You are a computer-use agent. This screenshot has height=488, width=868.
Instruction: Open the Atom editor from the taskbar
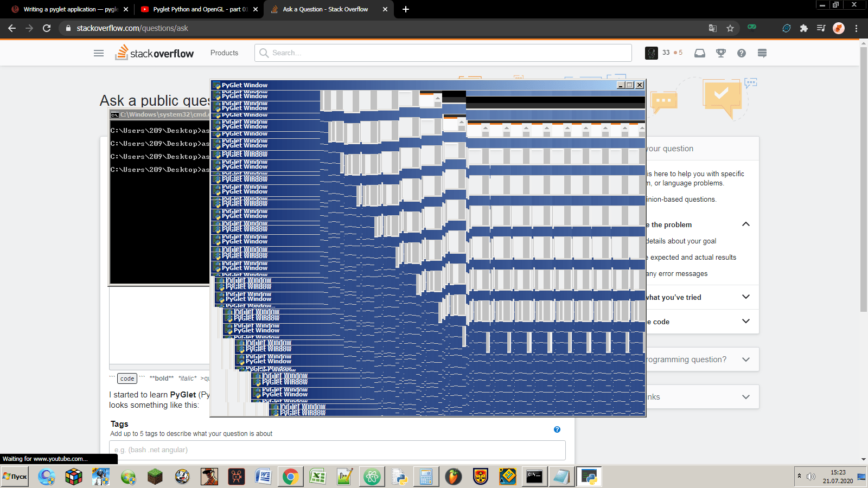[x=372, y=477]
